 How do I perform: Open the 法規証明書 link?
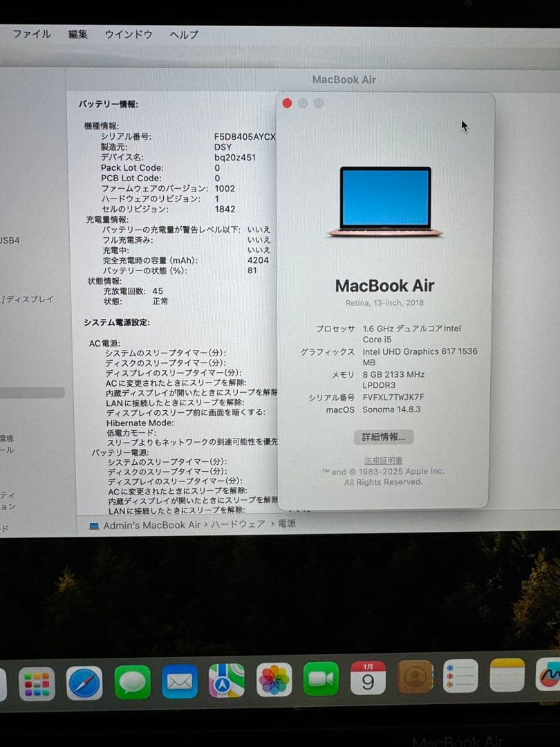[x=384, y=460]
